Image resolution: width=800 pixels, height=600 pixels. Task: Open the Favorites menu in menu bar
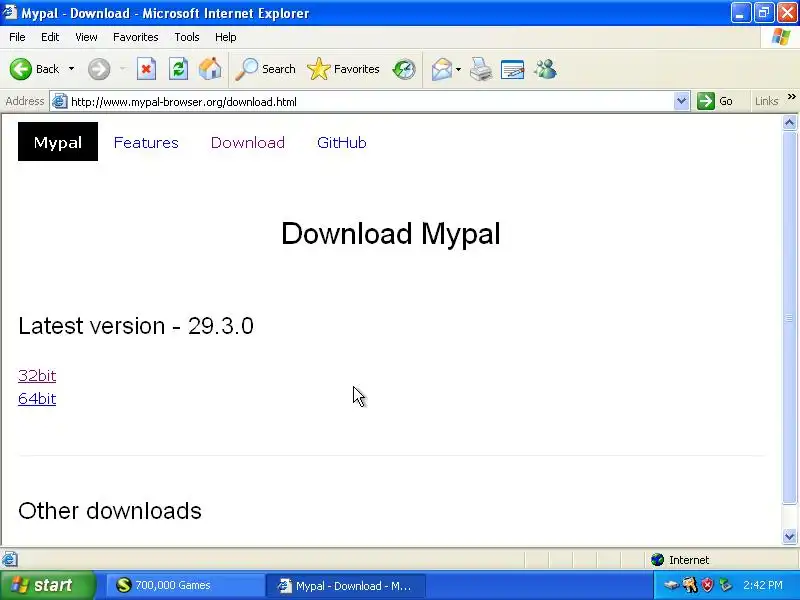coord(135,37)
